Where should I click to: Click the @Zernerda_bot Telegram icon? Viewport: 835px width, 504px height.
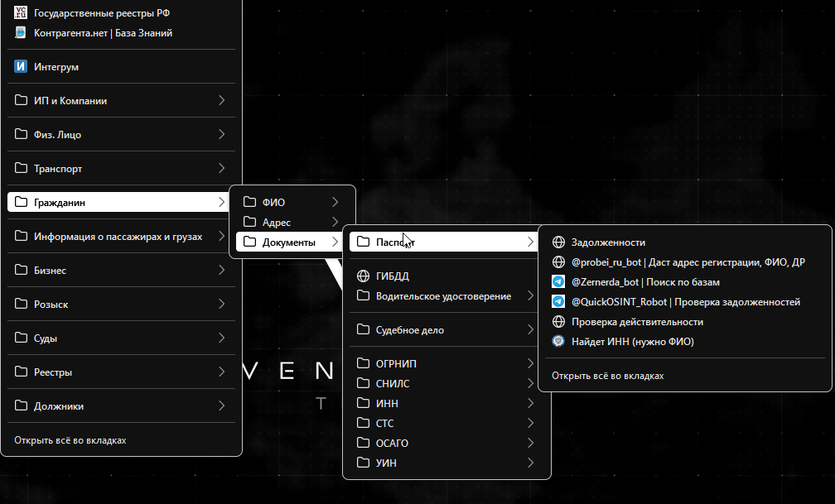pyautogui.click(x=558, y=281)
